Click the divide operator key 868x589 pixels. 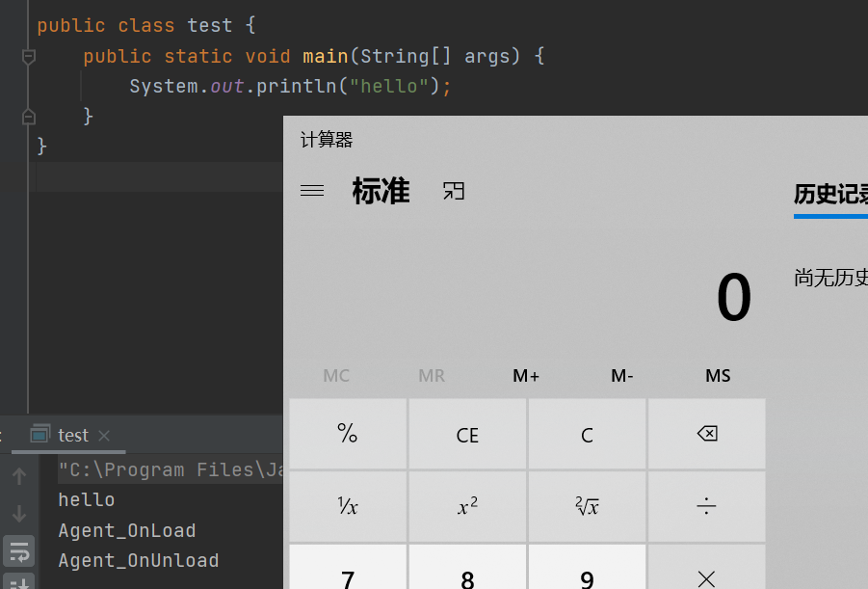[707, 506]
